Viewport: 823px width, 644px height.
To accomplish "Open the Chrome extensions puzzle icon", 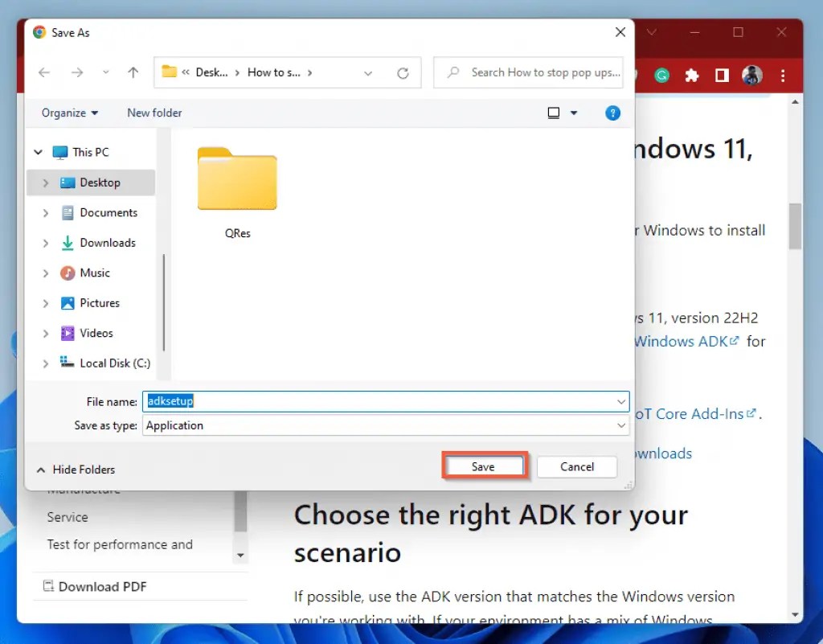I will point(691,75).
